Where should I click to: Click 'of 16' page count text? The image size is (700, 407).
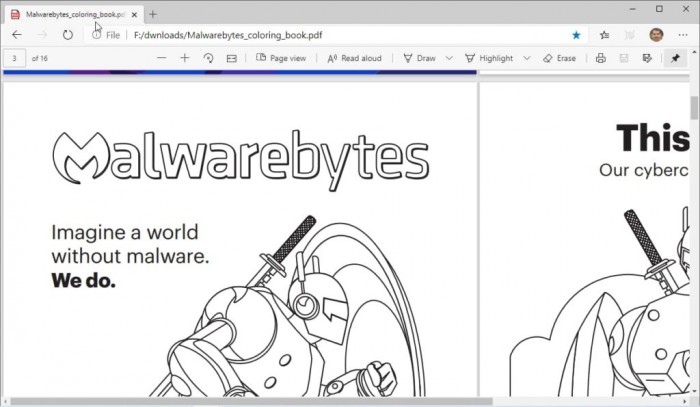39,58
